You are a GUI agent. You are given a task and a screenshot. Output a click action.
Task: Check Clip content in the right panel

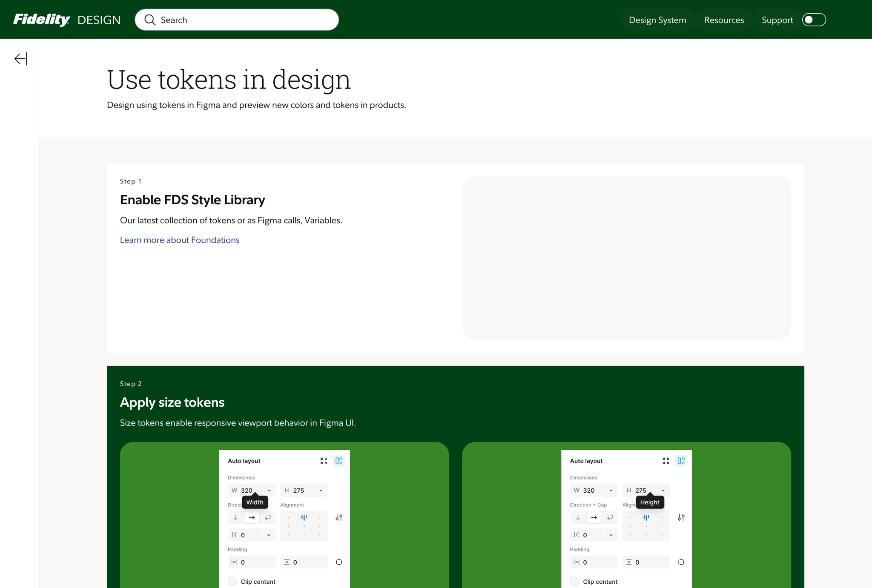[574, 582]
